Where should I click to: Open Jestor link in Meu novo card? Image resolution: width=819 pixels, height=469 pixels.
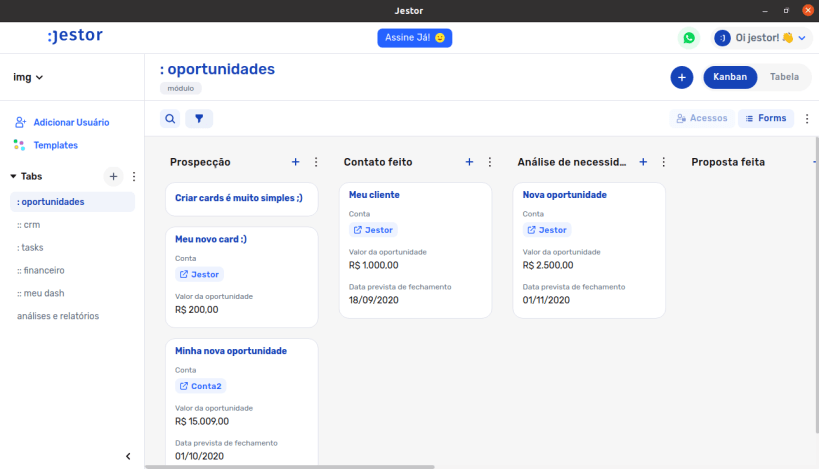[x=200, y=274]
